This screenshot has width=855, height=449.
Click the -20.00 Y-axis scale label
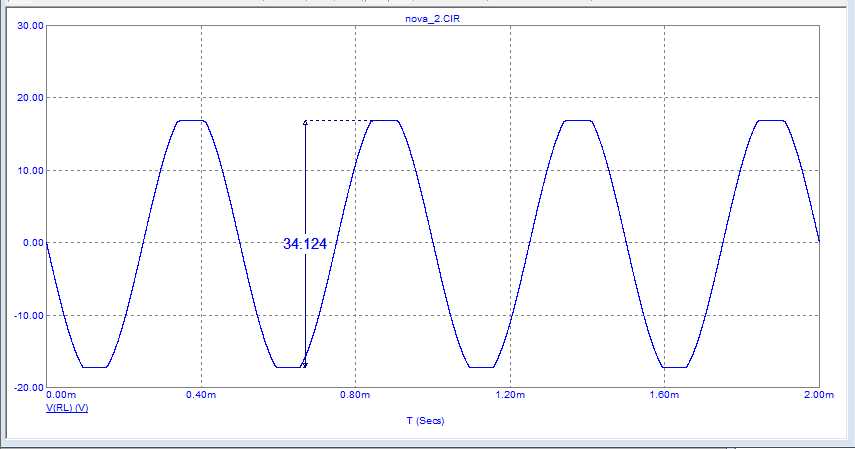point(29,387)
